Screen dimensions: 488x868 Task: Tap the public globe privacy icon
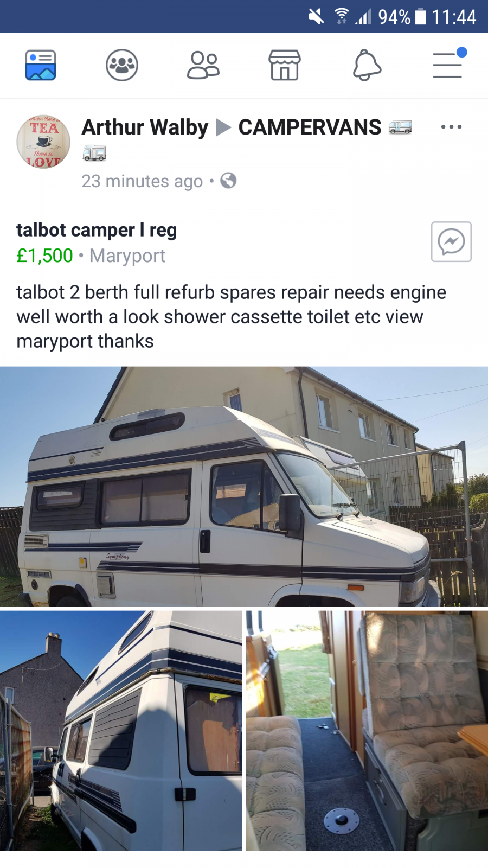coord(228,181)
